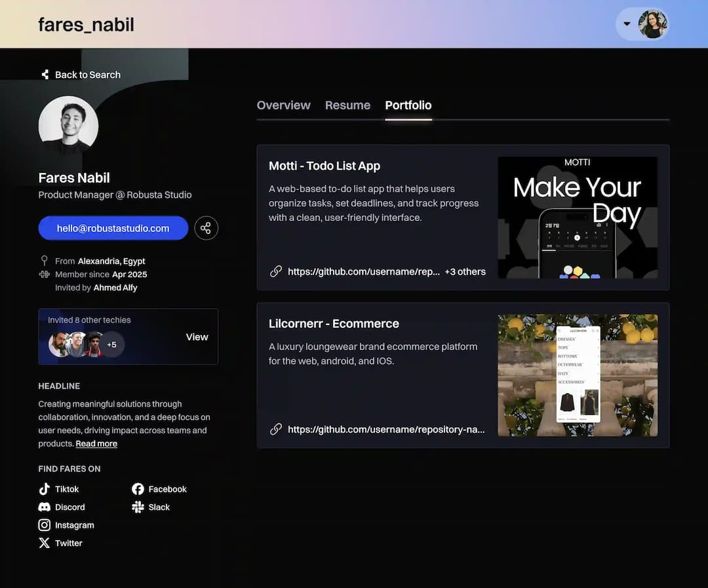Viewport: 708px width, 588px height.
Task: Open the Lilcornerr project GitHub link
Action: [385, 429]
